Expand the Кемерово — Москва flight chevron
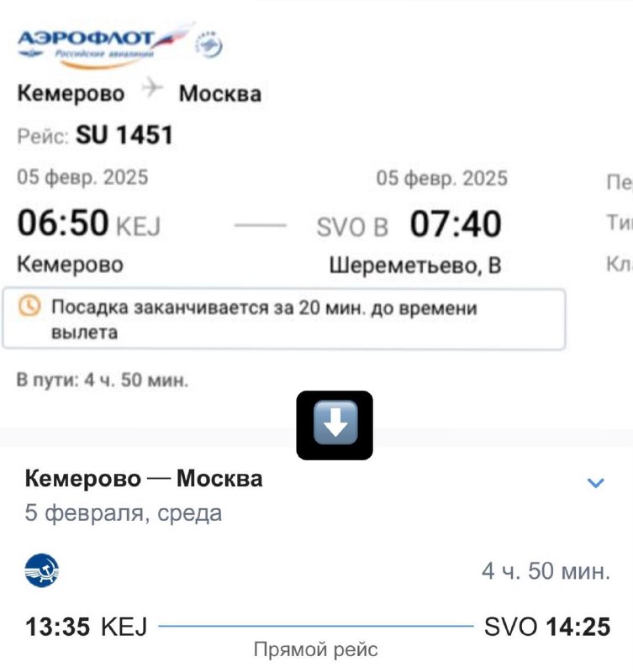 595,483
